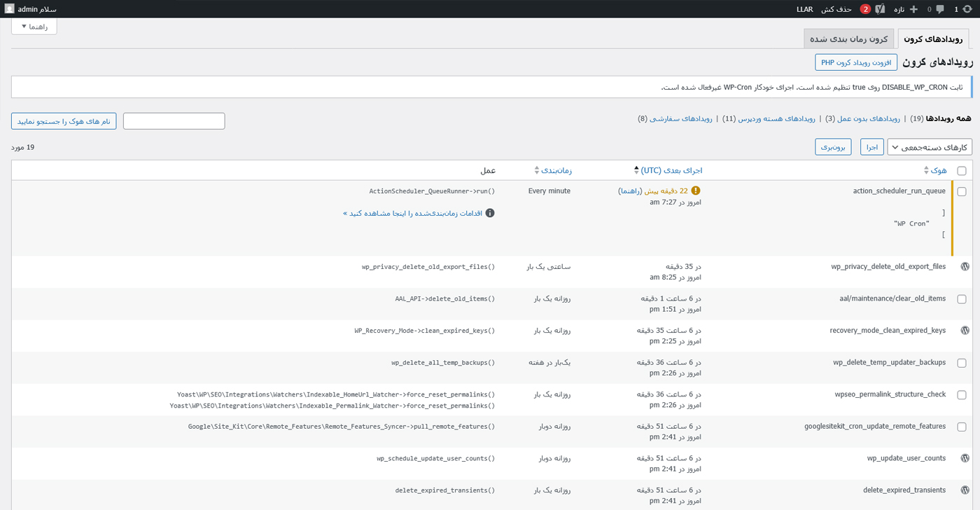
Task: Expand the راهنما help panel
Action: 34,27
